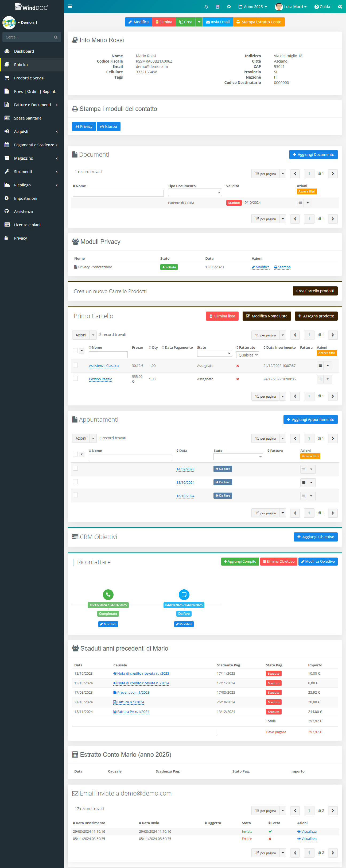Open Prodotti e Servizi in sidebar
The image size is (346, 868).
pyautogui.click(x=29, y=78)
